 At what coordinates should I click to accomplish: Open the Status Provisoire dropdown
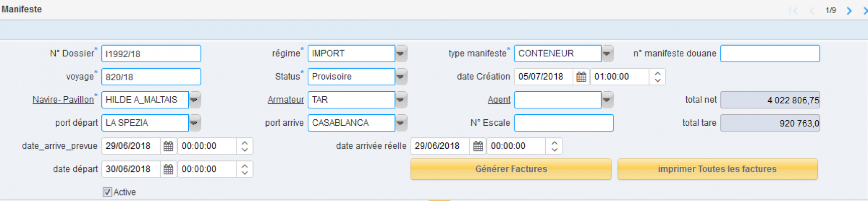[401, 77]
